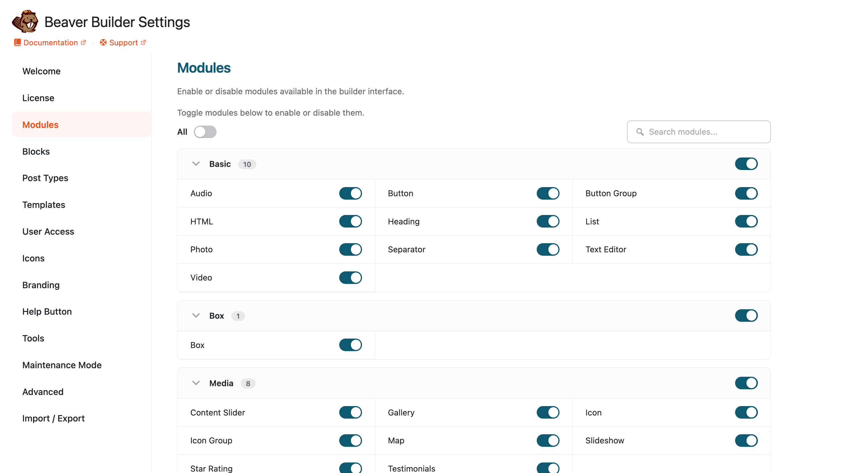Toggle the Video module off
Screen dimensions: 868x473
[350, 277]
